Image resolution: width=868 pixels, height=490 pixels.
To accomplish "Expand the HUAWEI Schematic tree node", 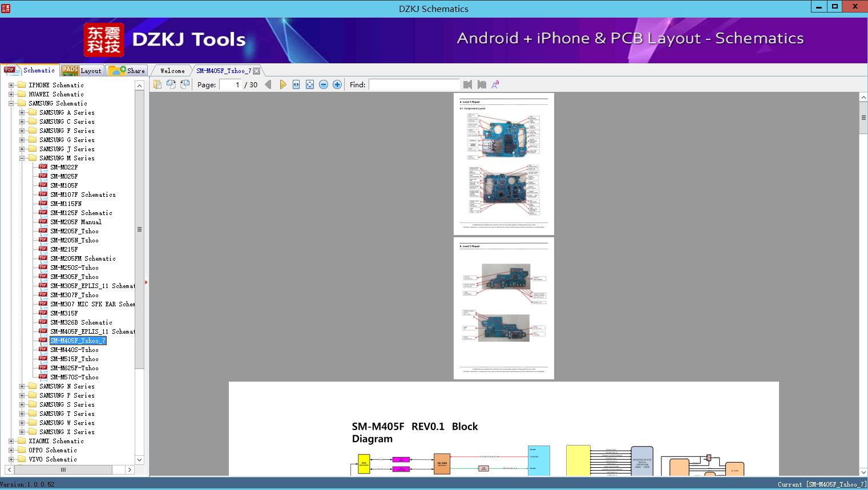I will tap(11, 94).
